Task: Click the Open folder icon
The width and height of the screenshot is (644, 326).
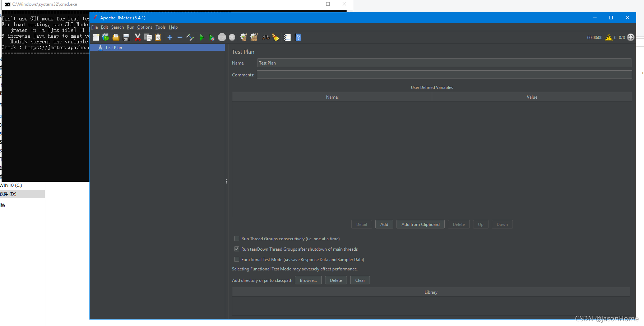Action: click(116, 37)
